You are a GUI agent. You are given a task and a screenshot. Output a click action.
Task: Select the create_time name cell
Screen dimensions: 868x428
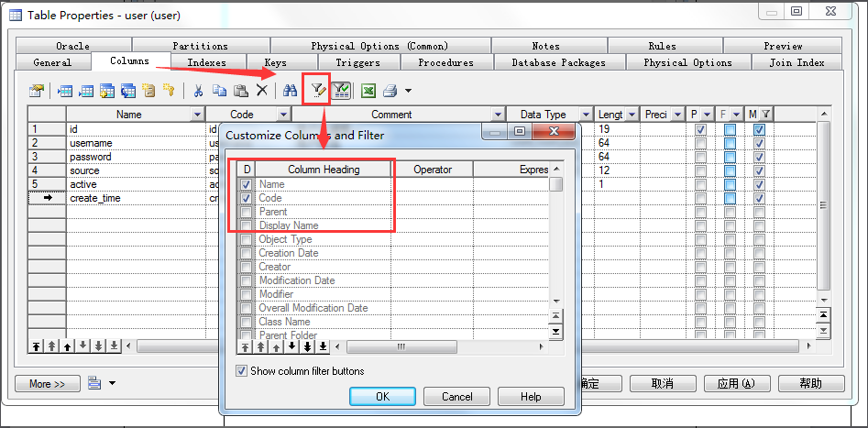(x=136, y=198)
